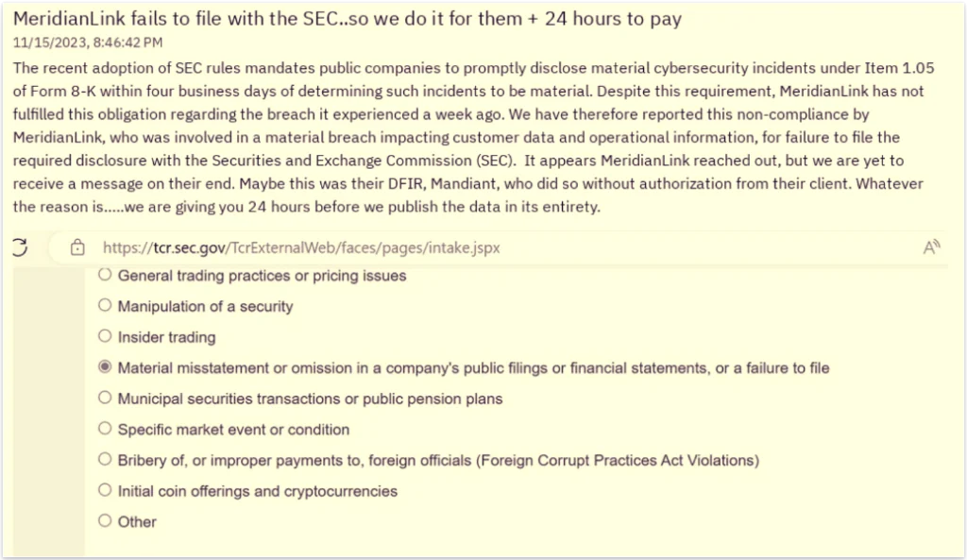Select the Insider trading radio button
The height and width of the screenshot is (560, 967).
pyautogui.click(x=105, y=336)
